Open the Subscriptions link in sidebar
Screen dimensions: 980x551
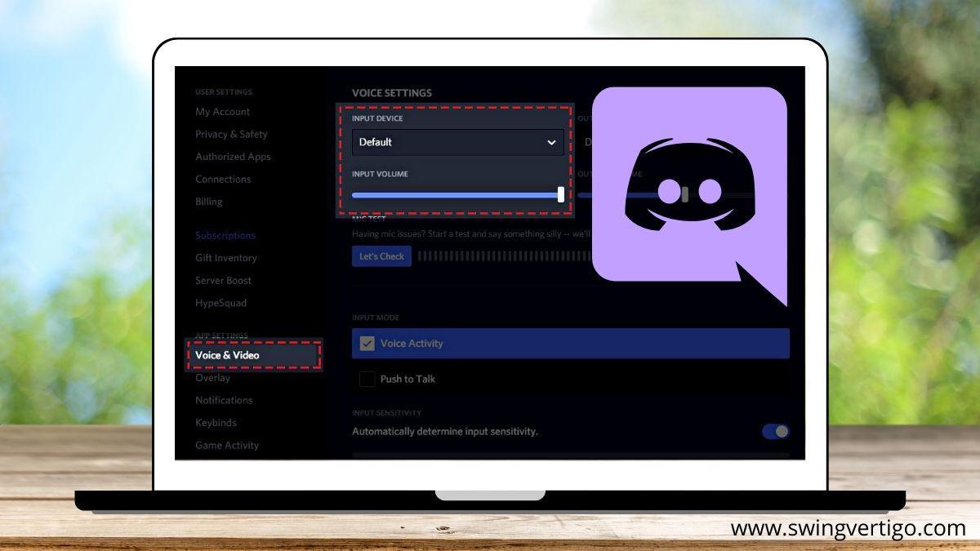[225, 235]
